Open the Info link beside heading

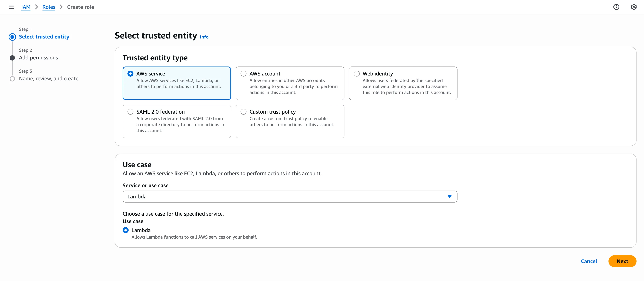[204, 37]
